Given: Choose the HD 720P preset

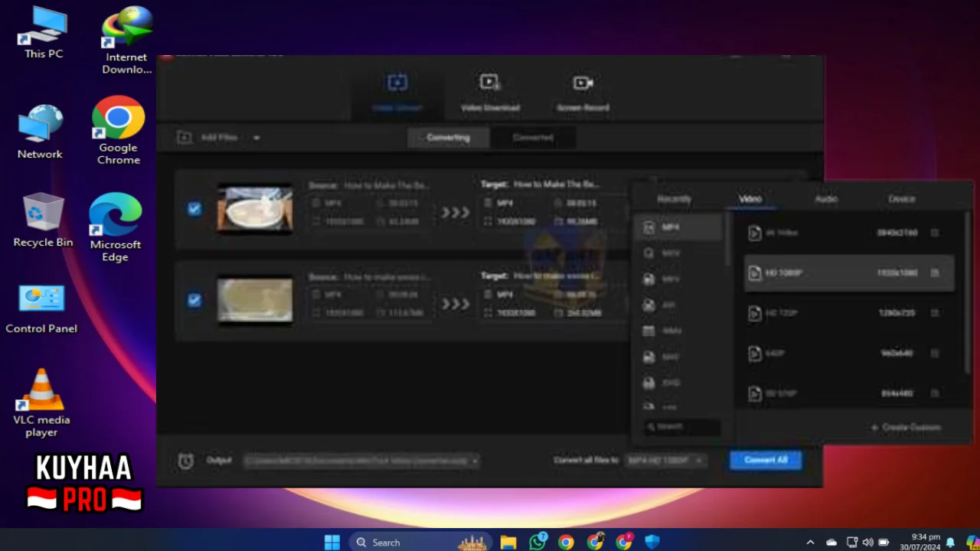Looking at the screenshot, I should (849, 313).
